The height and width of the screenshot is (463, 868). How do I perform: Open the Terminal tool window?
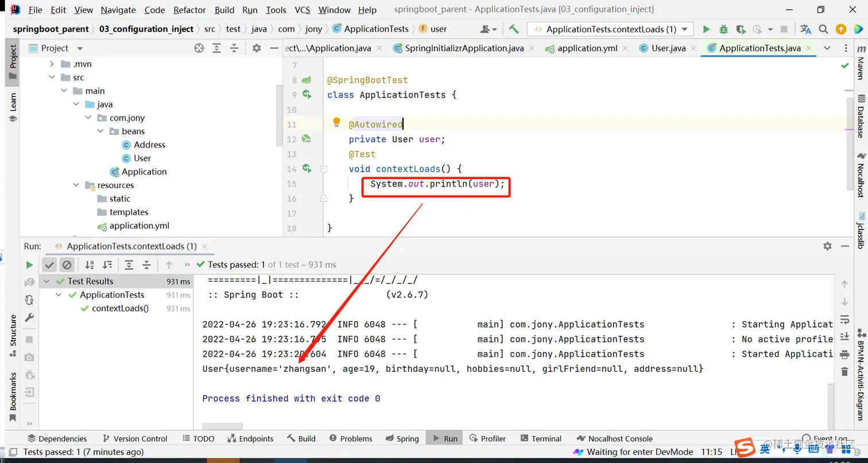(540, 438)
